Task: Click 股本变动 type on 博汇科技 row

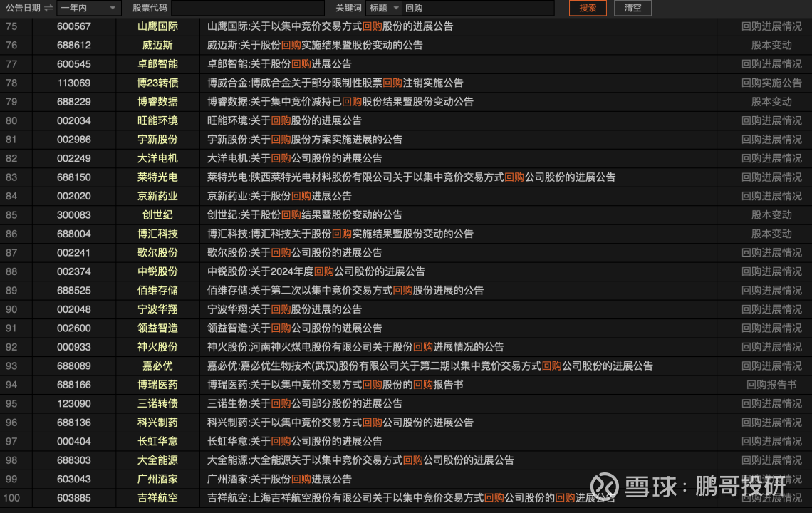Action: pyautogui.click(x=771, y=234)
